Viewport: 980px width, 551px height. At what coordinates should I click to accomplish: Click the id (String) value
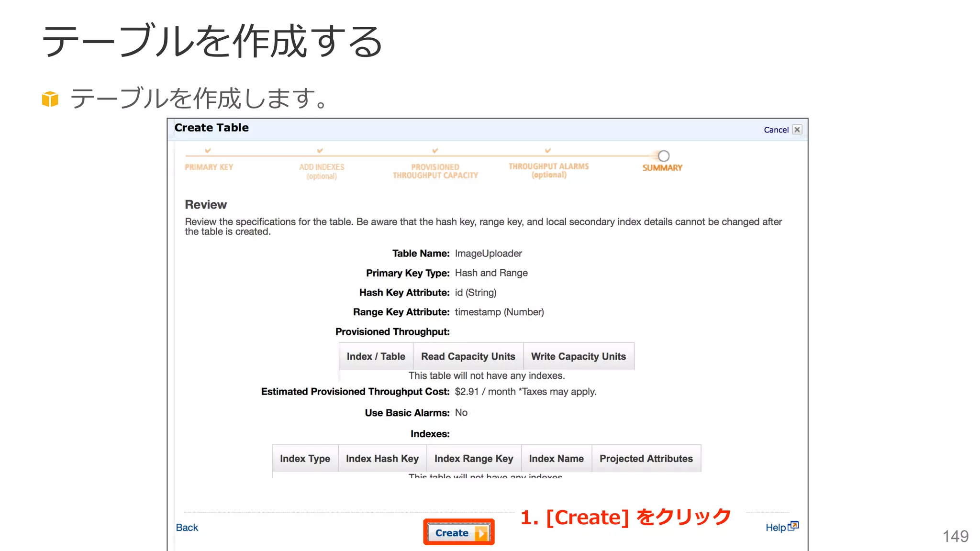475,292
